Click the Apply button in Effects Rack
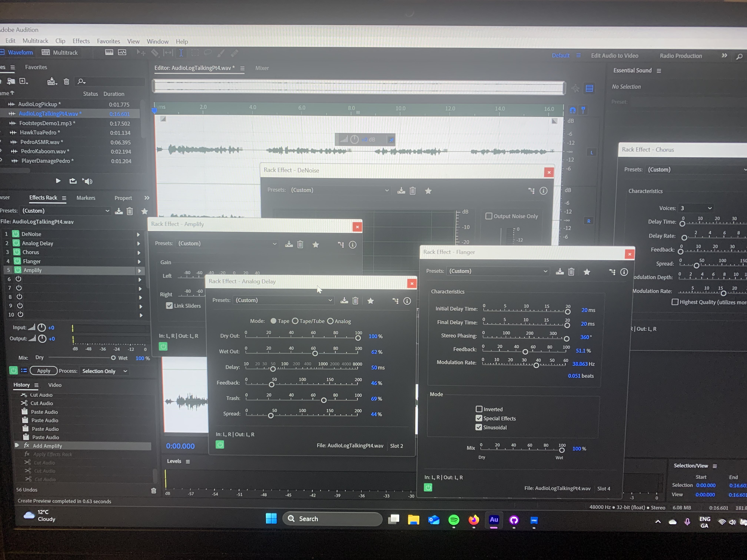The height and width of the screenshot is (560, 747). 44,371
